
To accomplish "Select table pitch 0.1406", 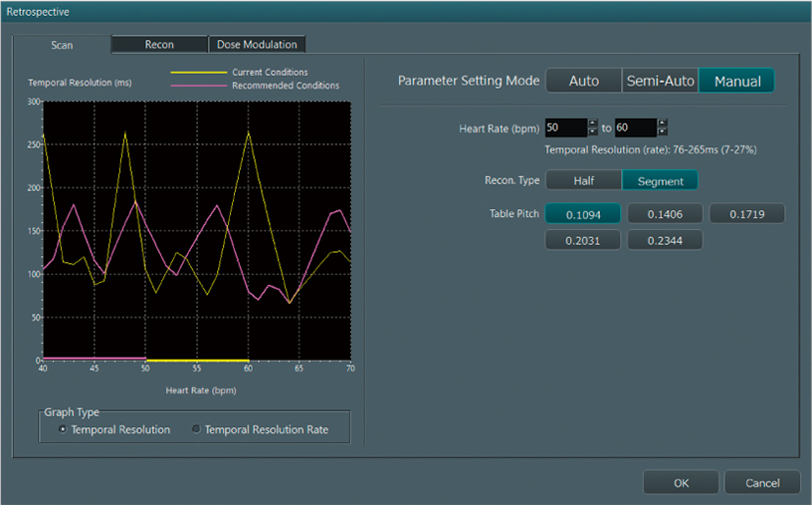I will [x=665, y=214].
